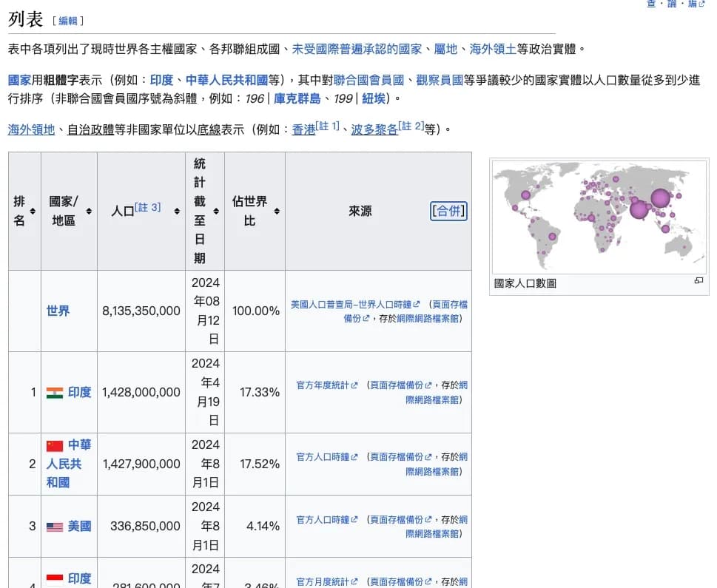Open footnote 註 1 after 香港
The width and height of the screenshot is (717, 588).
[x=327, y=126]
